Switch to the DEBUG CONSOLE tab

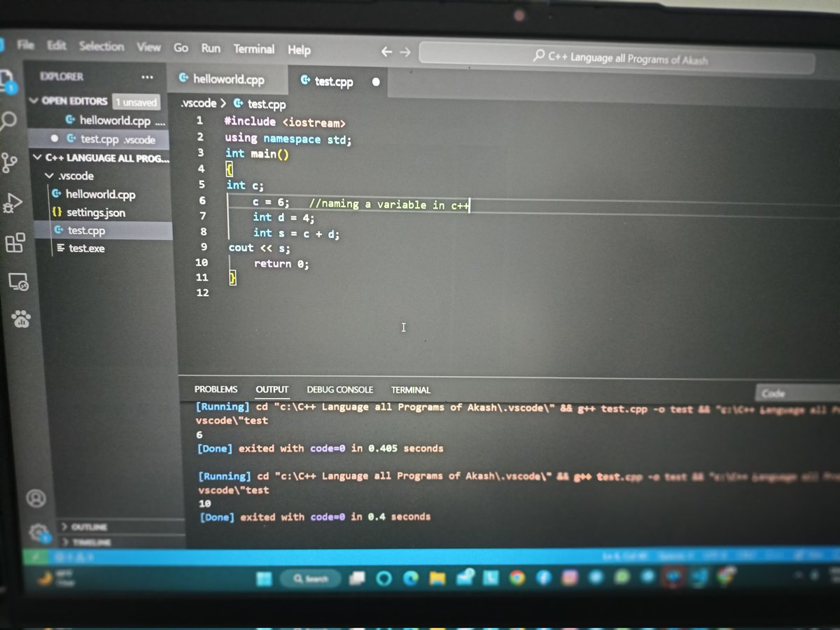[x=339, y=390]
